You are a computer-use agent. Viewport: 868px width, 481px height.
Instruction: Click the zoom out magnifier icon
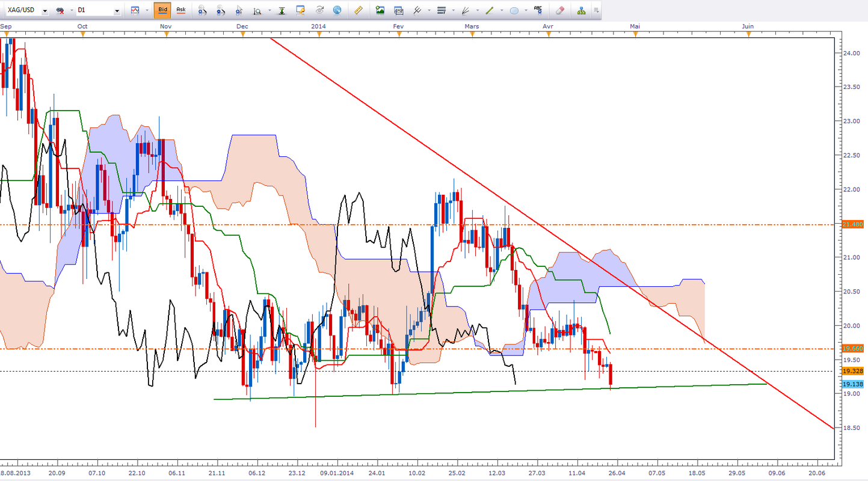[221, 10]
